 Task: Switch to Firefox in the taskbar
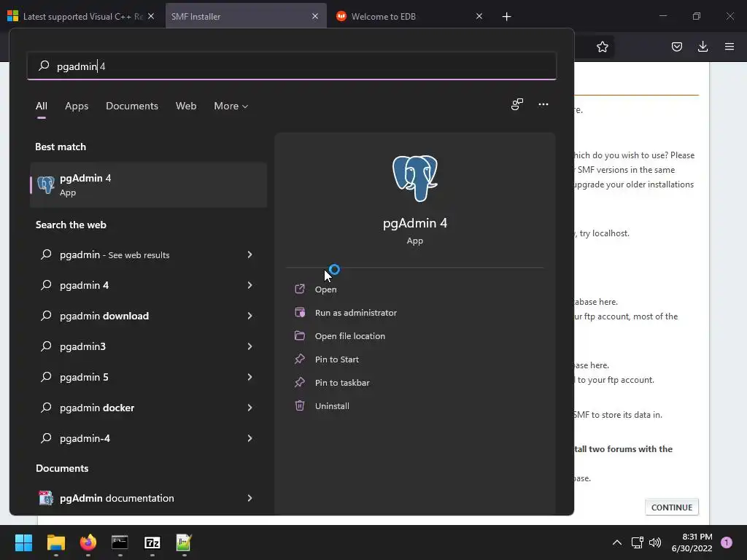point(88,542)
